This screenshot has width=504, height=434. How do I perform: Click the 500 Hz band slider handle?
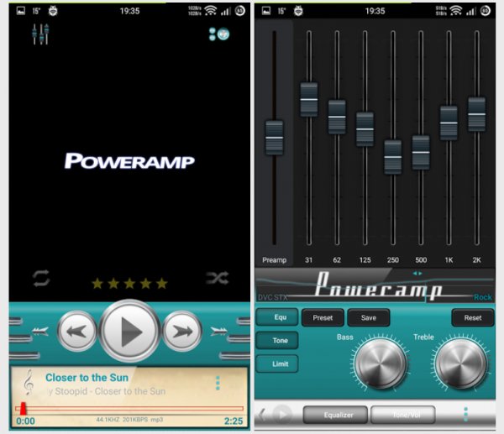tap(421, 153)
